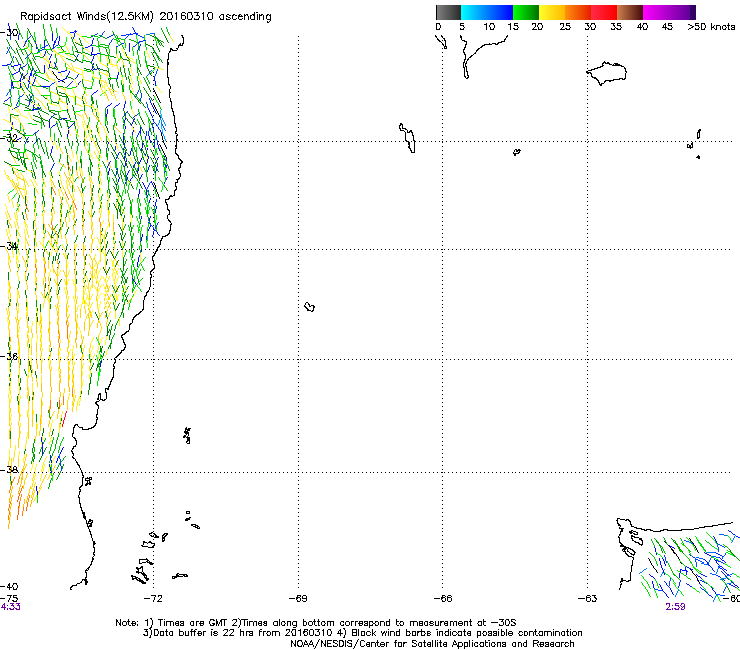Click the gray 0-5 knots color segment
This screenshot has height=650, width=740.
tap(448, 12)
